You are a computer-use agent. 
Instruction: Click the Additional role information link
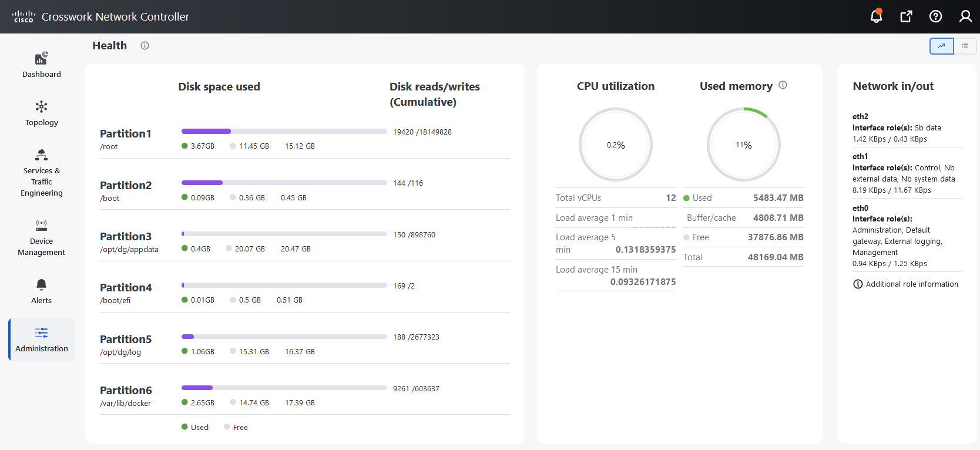[x=912, y=284]
